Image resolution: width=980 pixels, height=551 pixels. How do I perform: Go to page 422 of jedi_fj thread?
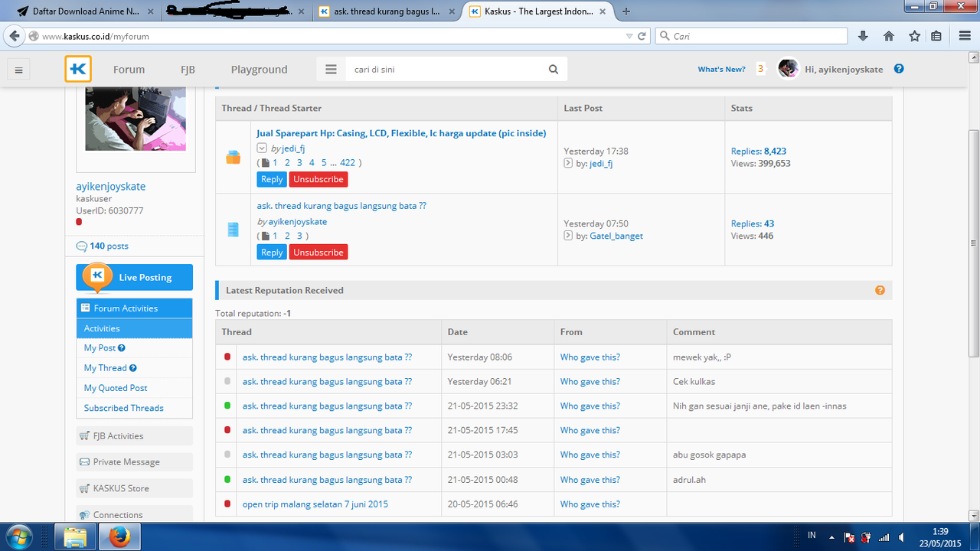point(348,162)
